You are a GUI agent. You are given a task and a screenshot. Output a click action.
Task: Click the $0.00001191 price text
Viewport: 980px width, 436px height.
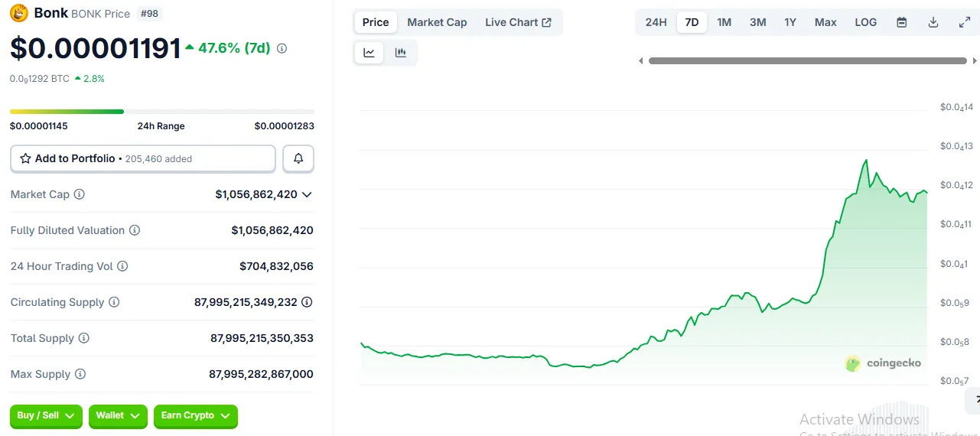[96, 48]
